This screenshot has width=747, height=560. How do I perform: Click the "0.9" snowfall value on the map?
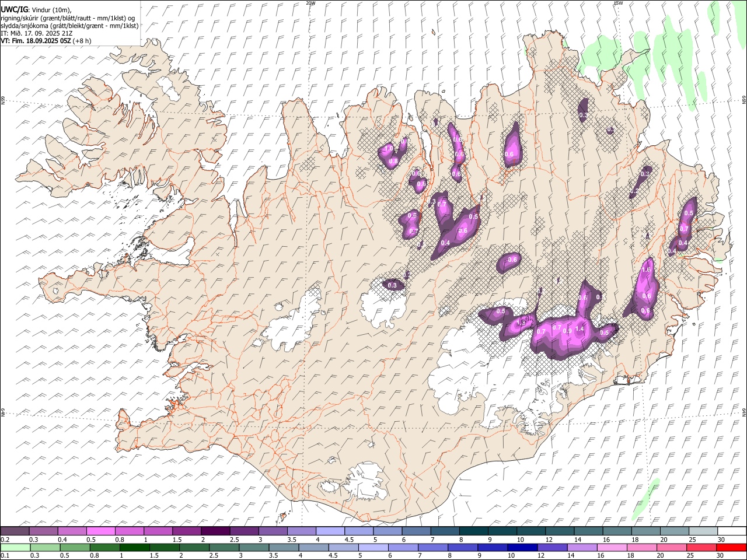click(x=567, y=331)
